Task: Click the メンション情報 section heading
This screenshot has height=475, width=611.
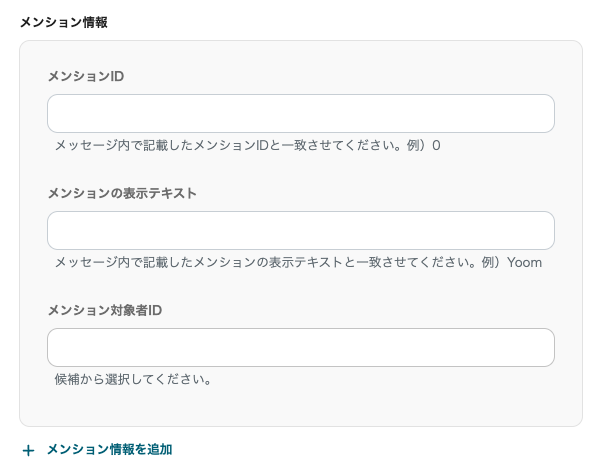Action: pos(63,22)
